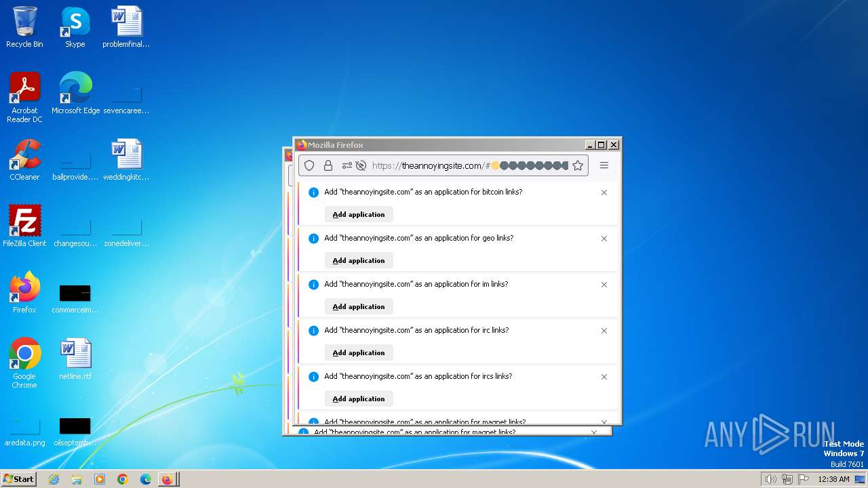The width and height of the screenshot is (868, 488).
Task: Open the Windows Start menu
Action: coord(19,479)
